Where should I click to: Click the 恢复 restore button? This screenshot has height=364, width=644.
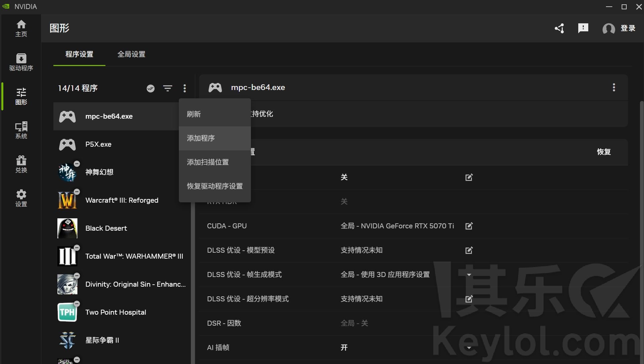click(x=604, y=152)
